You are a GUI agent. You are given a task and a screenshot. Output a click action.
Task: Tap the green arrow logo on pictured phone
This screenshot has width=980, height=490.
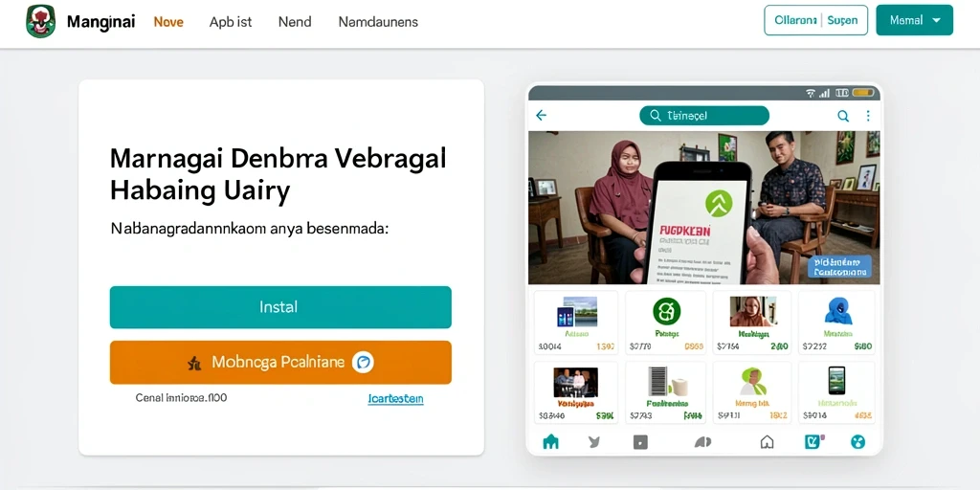tap(718, 203)
